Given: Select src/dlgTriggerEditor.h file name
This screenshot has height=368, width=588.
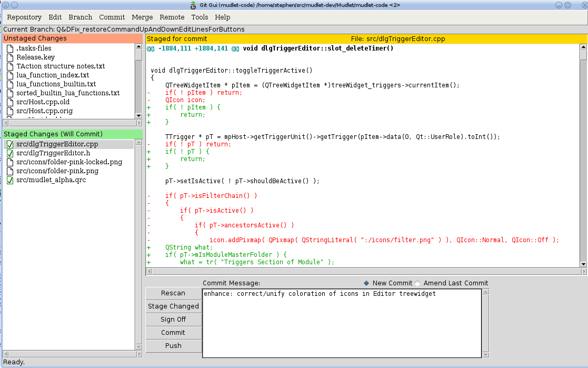Looking at the screenshot, I should [53, 153].
